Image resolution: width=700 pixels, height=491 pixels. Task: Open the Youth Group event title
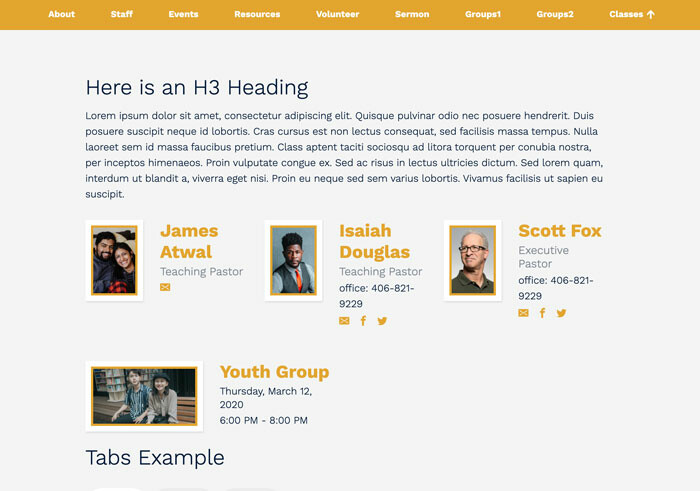(x=274, y=372)
